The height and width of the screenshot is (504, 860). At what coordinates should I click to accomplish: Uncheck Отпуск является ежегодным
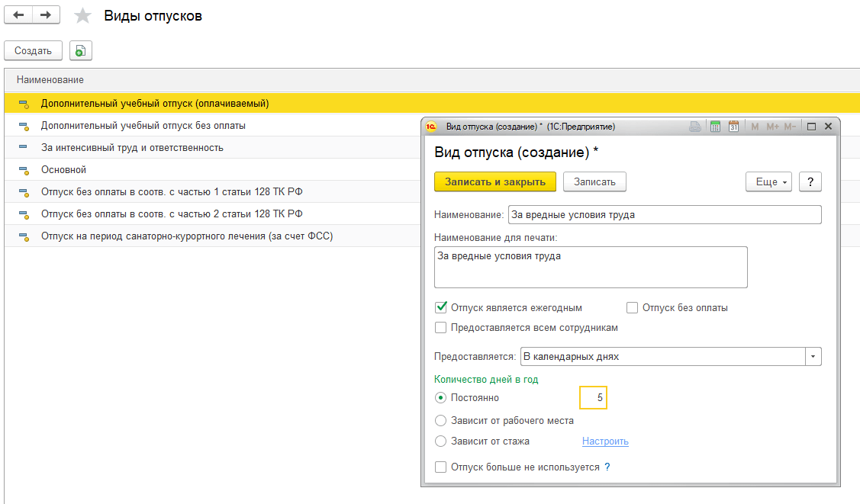(440, 308)
